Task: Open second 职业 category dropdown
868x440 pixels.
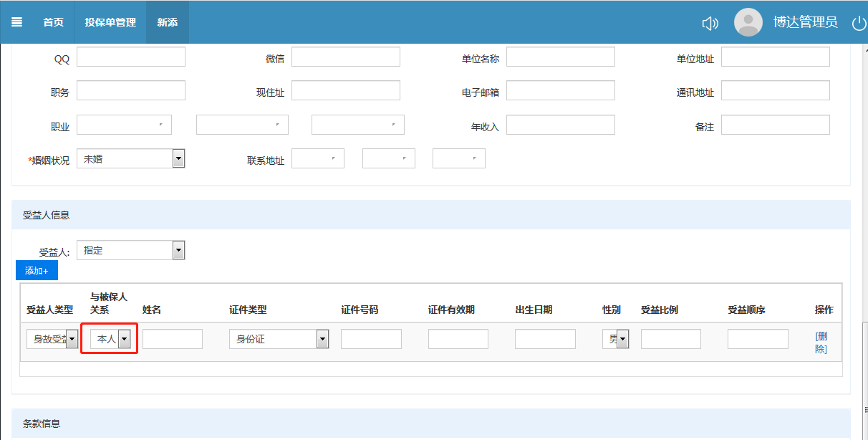Action: click(242, 125)
